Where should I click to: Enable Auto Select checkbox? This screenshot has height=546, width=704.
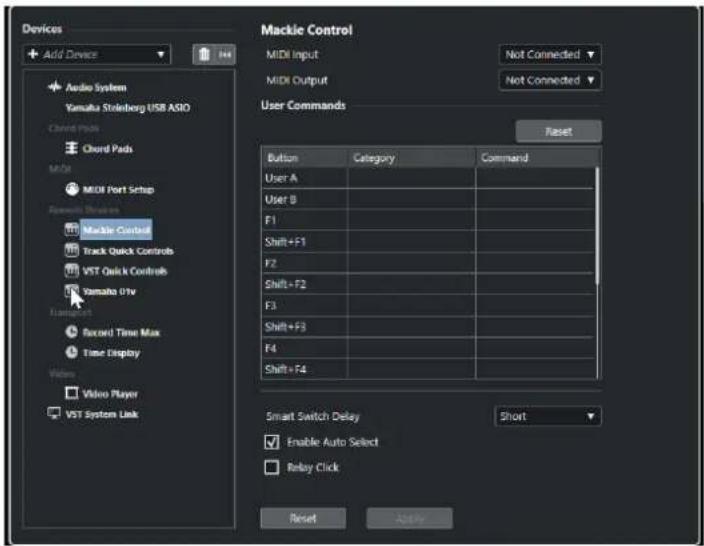272,442
